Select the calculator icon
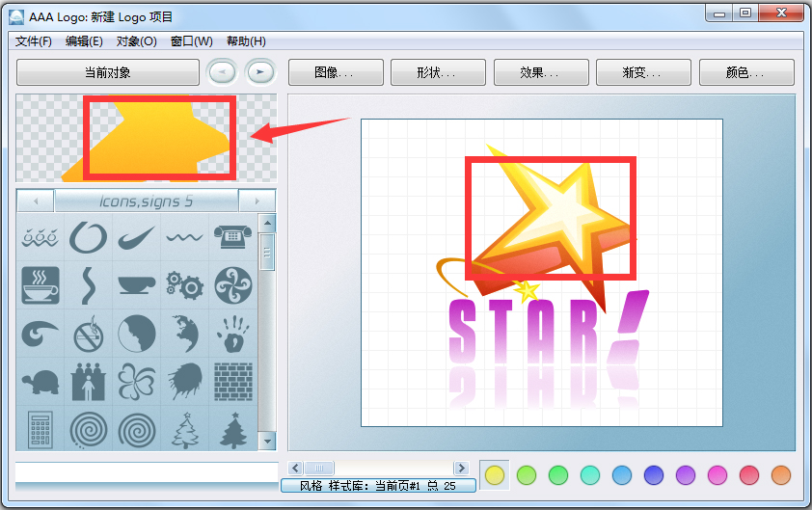 (x=41, y=429)
